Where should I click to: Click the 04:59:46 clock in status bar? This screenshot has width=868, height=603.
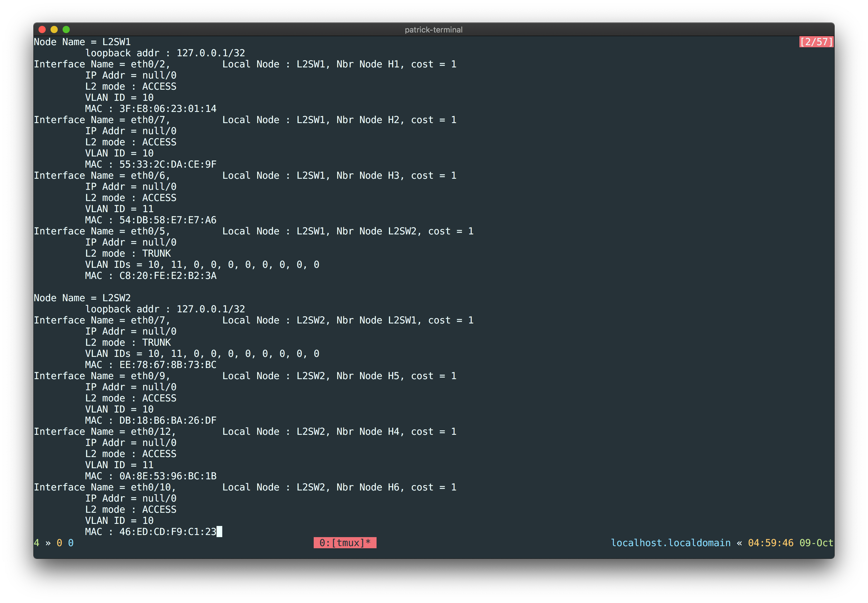pos(771,543)
